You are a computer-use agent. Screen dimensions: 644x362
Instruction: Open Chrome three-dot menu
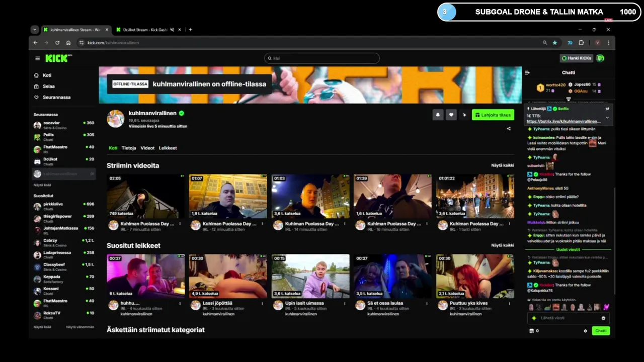[x=608, y=43]
